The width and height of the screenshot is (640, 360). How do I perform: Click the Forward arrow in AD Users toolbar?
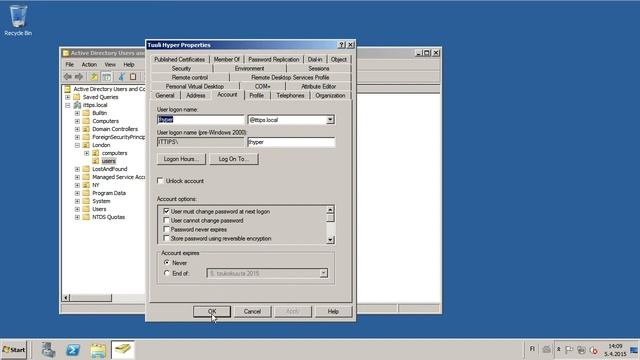79,76
